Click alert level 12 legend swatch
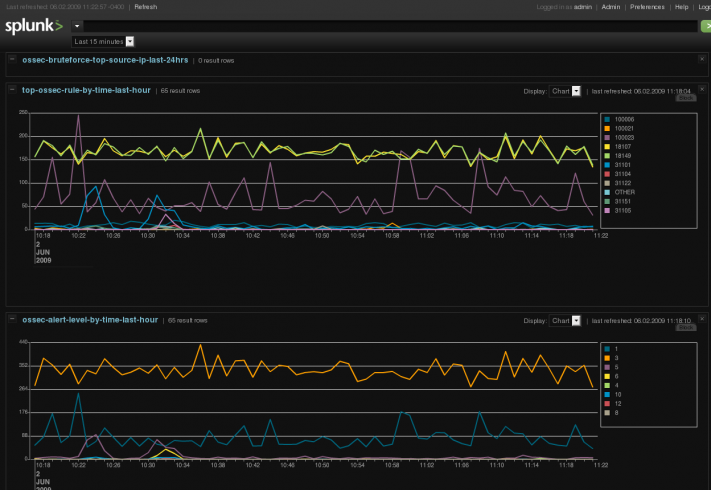The width and height of the screenshot is (711, 490). (607, 403)
